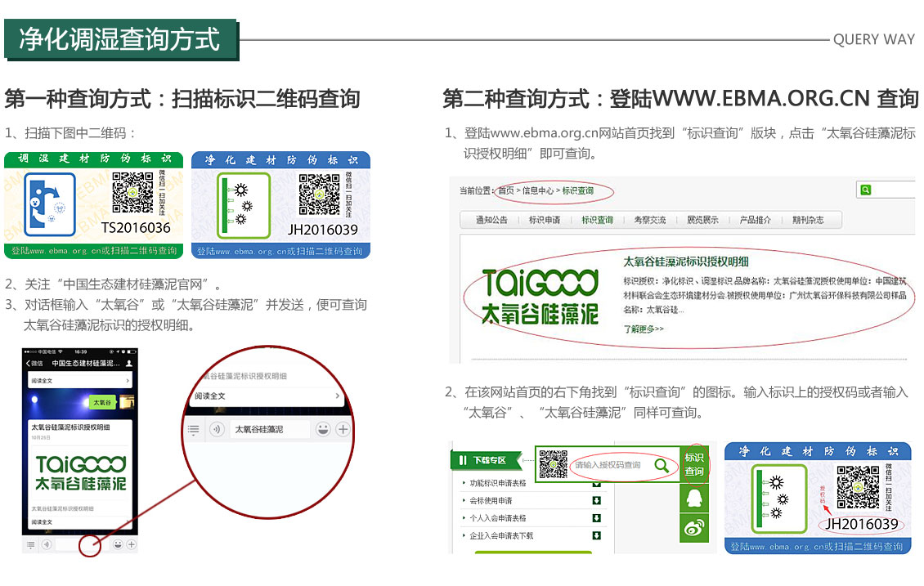Viewport: 924px width, 586px height.
Task: Open the 通知公告 navigation tab
Action: (491, 220)
